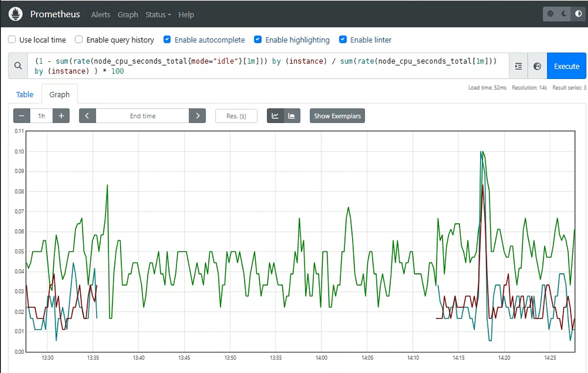Viewport: 588px width, 373px height.
Task: Run the query with Execute
Action: [566, 67]
